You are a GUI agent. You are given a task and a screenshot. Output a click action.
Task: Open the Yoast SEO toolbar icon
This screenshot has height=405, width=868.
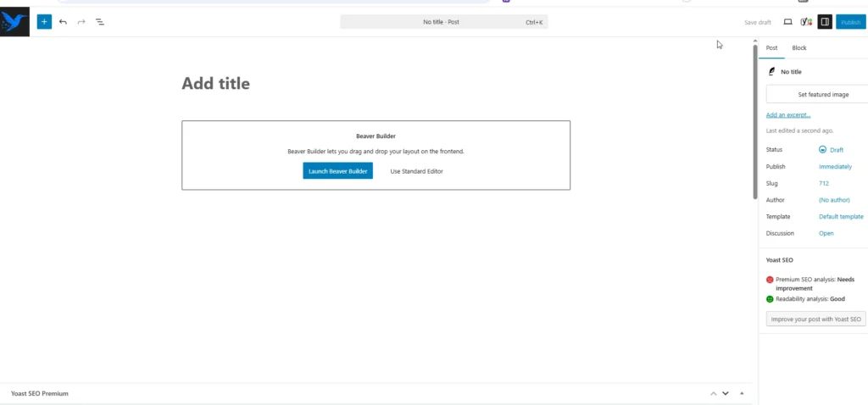click(x=806, y=22)
